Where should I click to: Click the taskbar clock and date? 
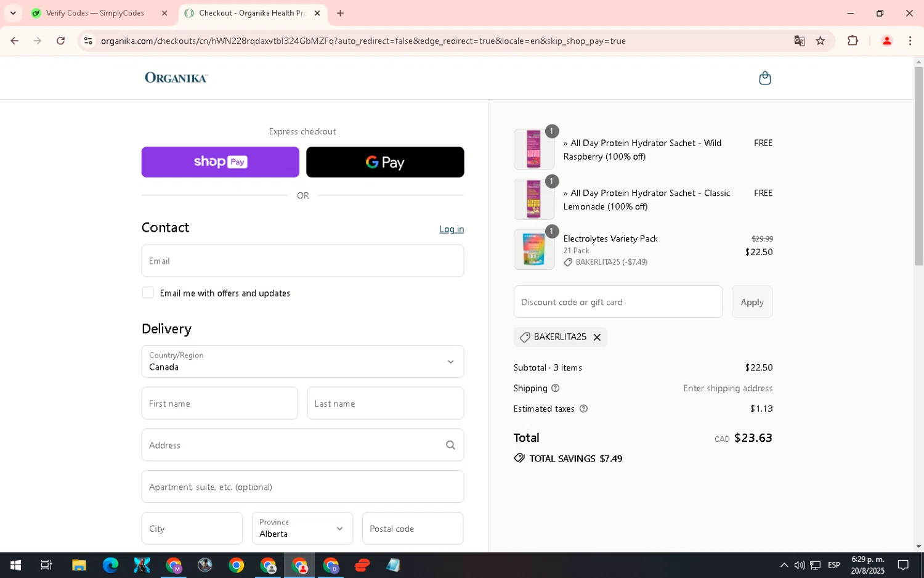point(867,565)
